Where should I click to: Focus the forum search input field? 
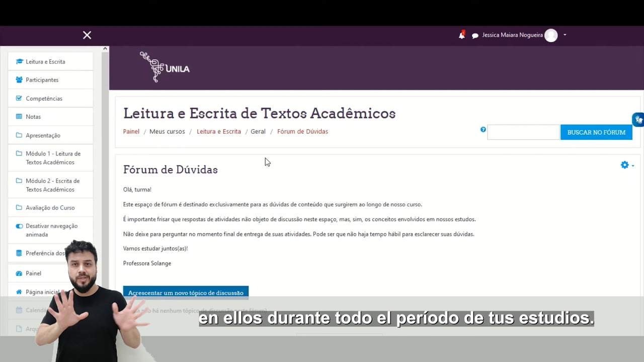(523, 132)
